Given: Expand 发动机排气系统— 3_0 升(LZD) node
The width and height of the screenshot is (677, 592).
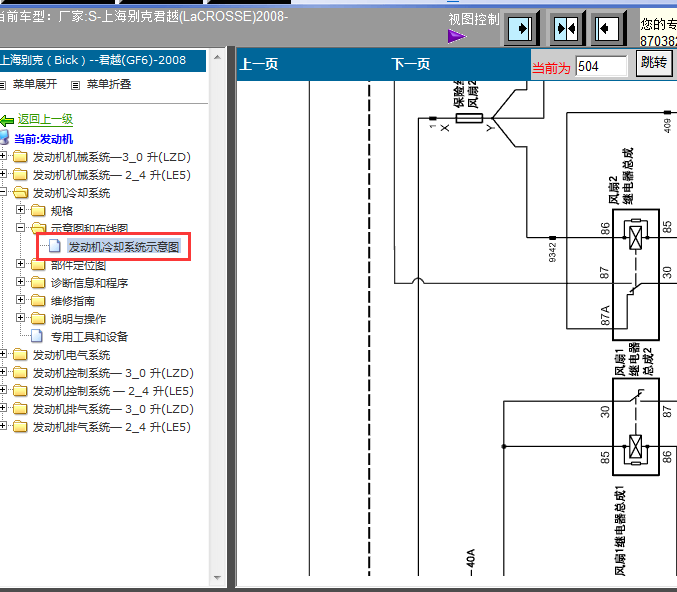Looking at the screenshot, I should [3, 408].
